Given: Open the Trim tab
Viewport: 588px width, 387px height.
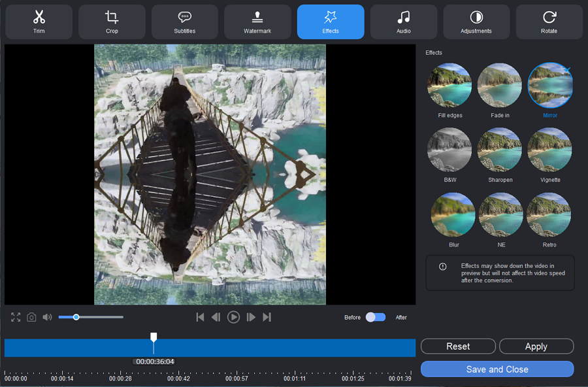Looking at the screenshot, I should tap(39, 22).
